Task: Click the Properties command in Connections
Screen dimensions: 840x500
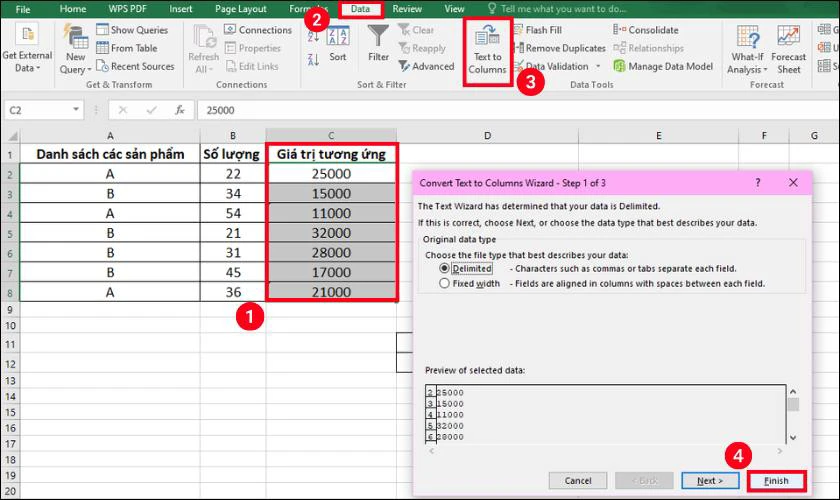Action: click(x=252, y=48)
